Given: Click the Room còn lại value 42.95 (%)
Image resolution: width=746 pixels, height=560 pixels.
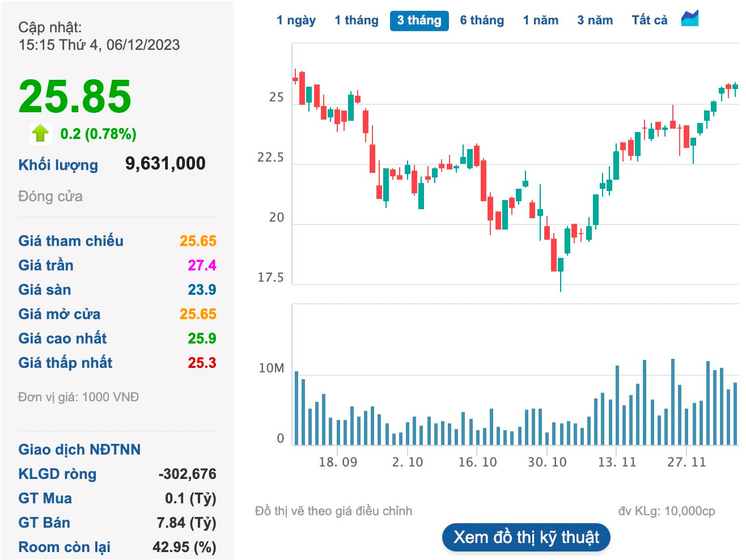Looking at the screenshot, I should pos(185,547).
